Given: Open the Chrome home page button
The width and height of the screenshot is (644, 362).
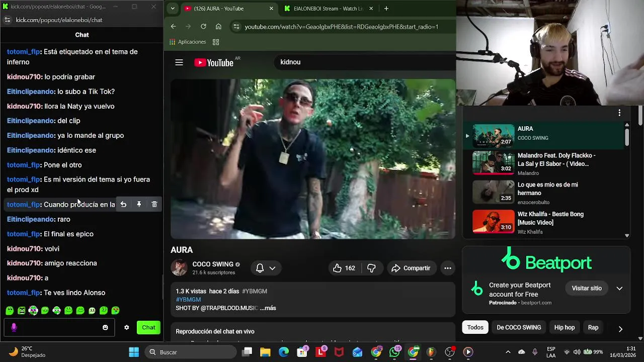Looking at the screenshot, I should coord(218,27).
